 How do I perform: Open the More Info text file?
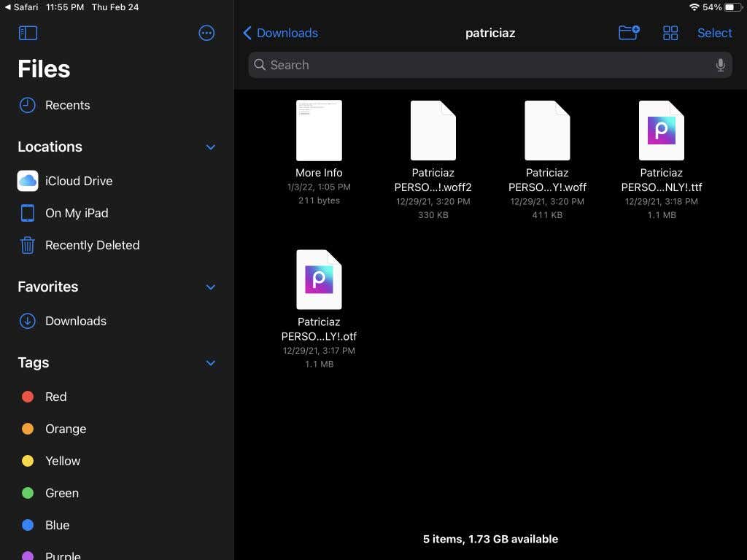319,130
